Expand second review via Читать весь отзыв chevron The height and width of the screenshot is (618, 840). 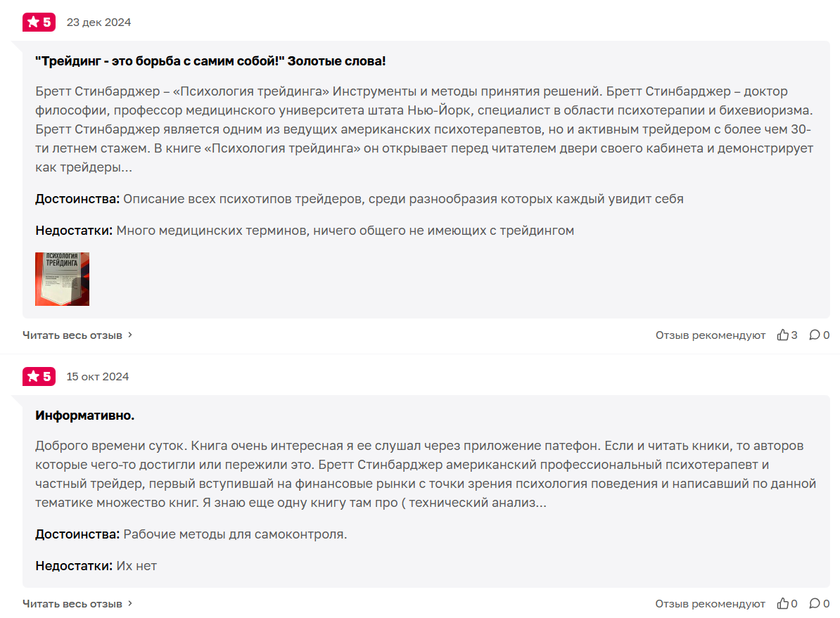point(130,603)
